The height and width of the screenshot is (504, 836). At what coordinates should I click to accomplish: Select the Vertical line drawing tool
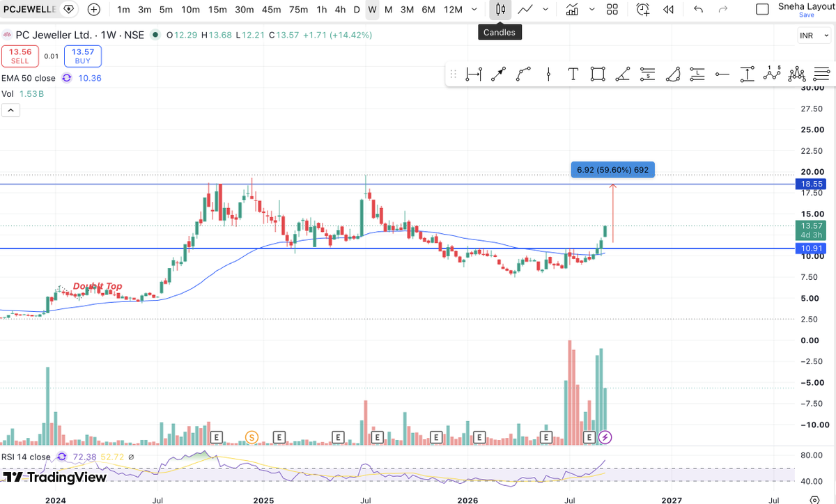coord(549,74)
